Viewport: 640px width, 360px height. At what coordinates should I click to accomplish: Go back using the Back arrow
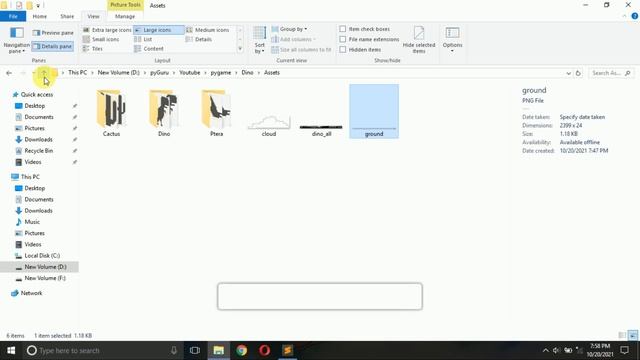tap(9, 73)
